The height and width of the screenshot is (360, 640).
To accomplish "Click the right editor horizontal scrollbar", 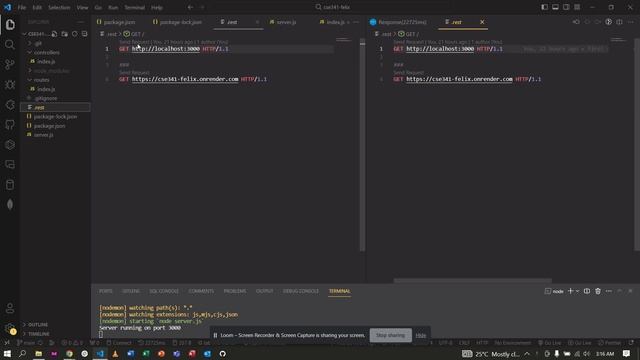I will click(472, 280).
